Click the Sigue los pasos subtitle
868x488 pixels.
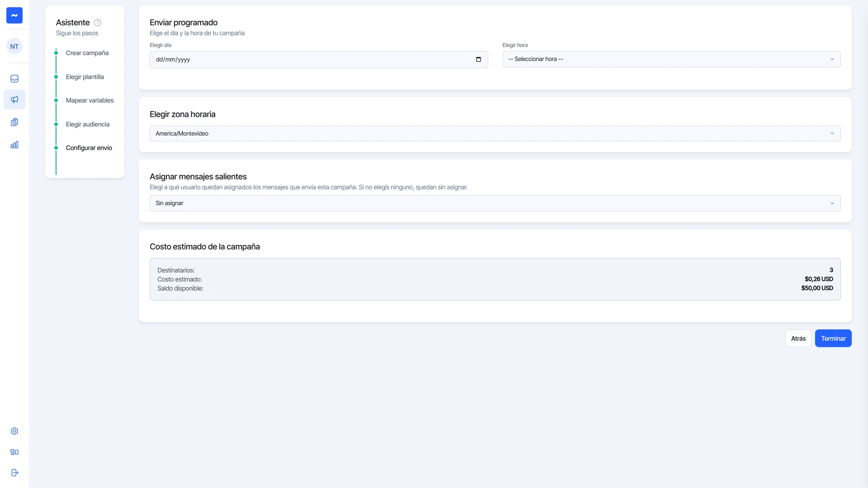pyautogui.click(x=77, y=33)
